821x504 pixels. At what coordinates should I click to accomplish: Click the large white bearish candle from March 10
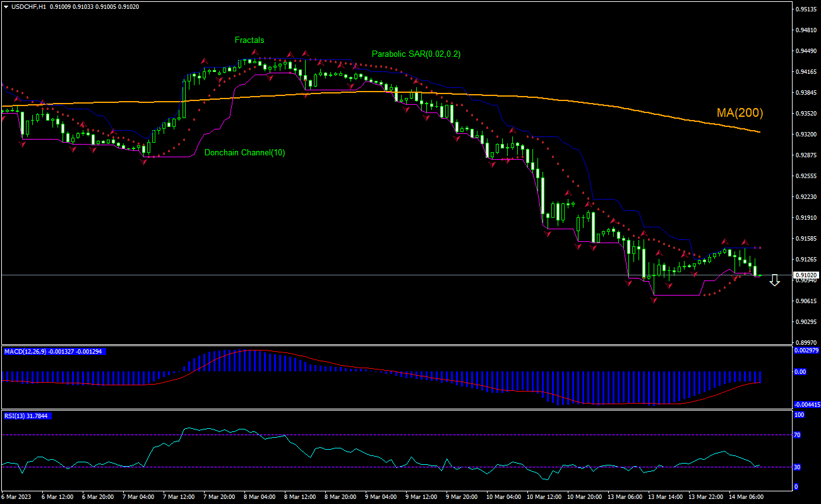[542, 196]
